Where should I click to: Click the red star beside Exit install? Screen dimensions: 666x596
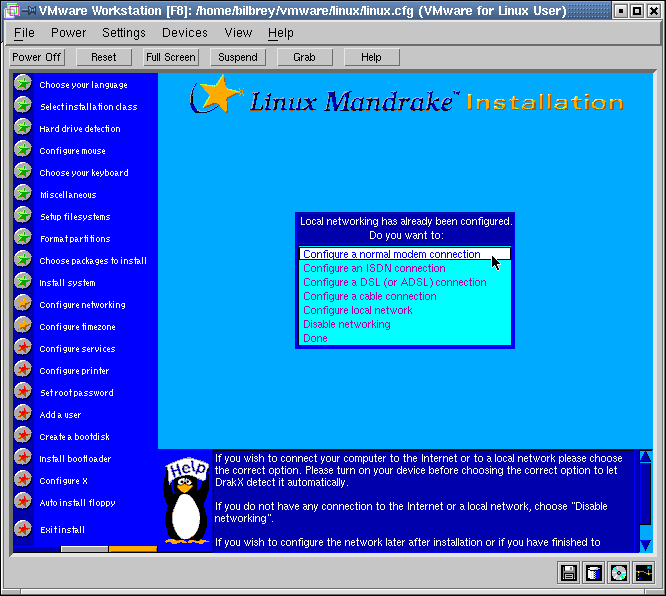(23, 529)
